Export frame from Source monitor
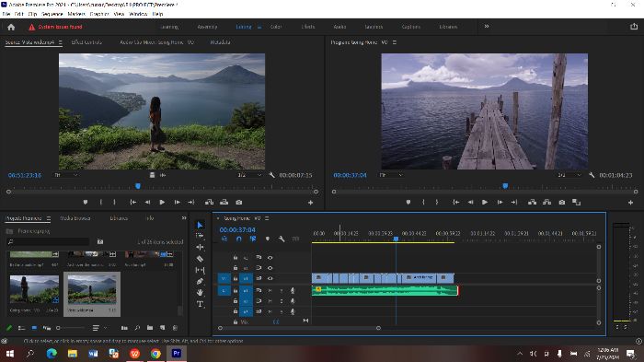Viewport: 644px width, 362px height. pos(239,202)
